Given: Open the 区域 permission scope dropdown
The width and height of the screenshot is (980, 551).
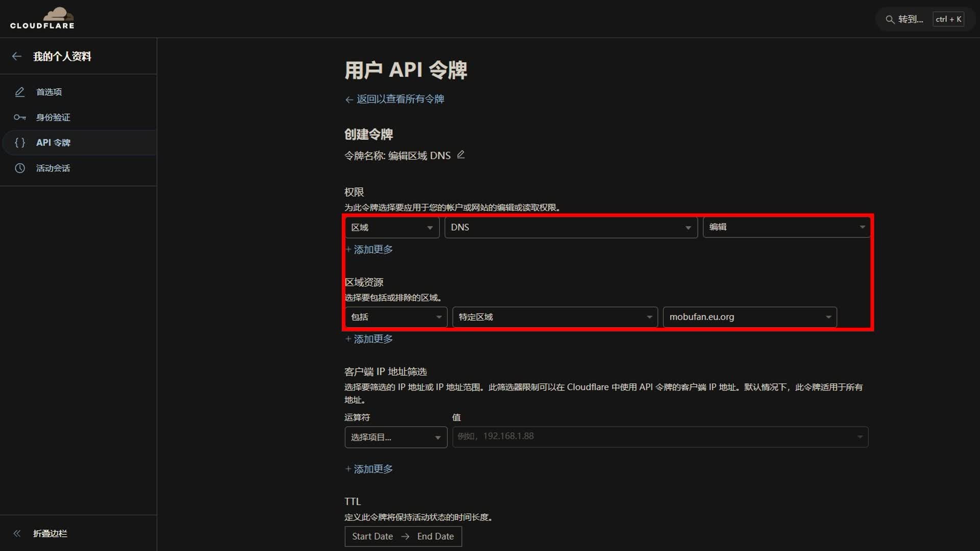Looking at the screenshot, I should (392, 228).
